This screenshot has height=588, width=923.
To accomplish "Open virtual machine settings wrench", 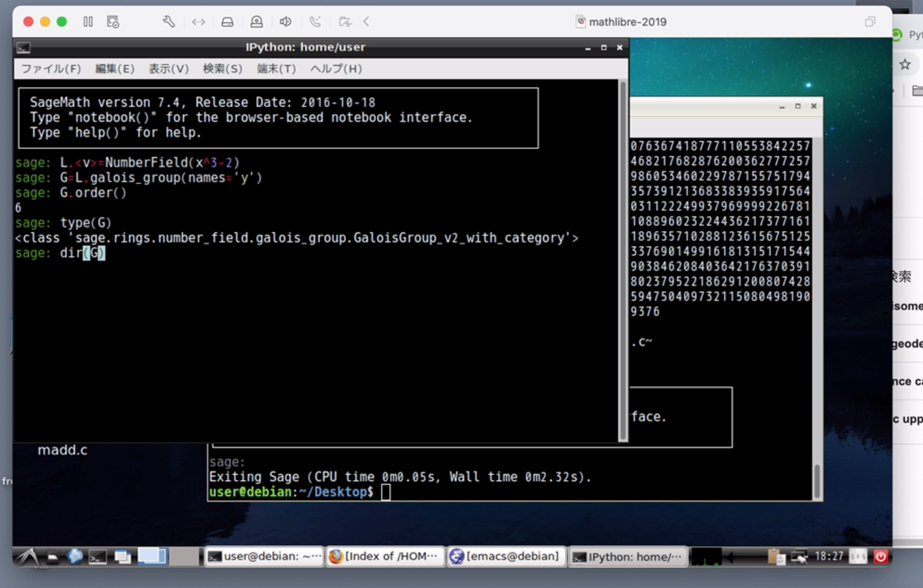I will tap(169, 22).
